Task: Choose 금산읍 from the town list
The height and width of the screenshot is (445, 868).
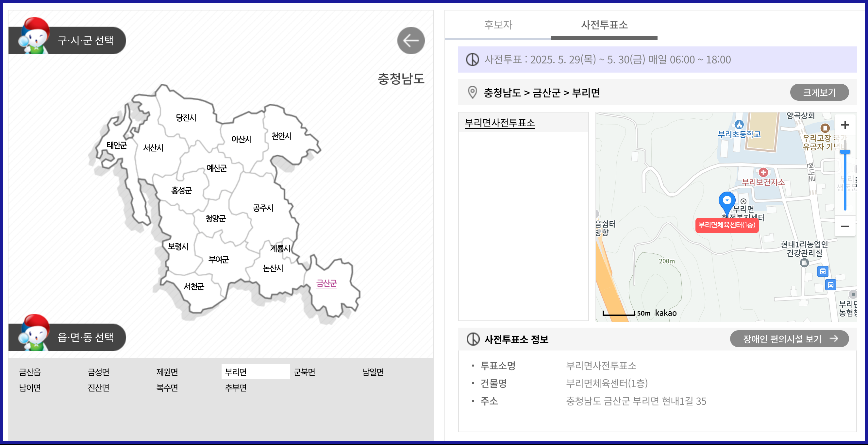Action: 30,372
